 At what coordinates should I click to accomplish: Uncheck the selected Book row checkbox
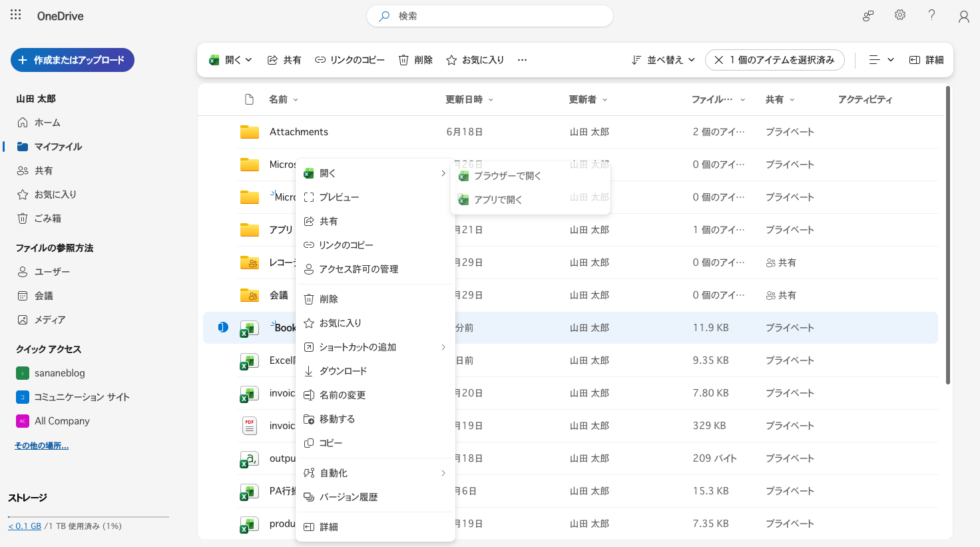coord(223,327)
